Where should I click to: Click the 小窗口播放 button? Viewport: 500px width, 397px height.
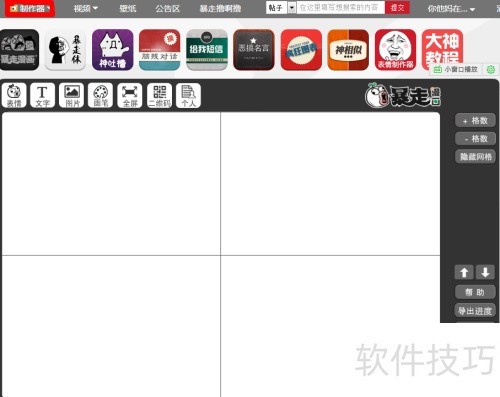pos(456,69)
